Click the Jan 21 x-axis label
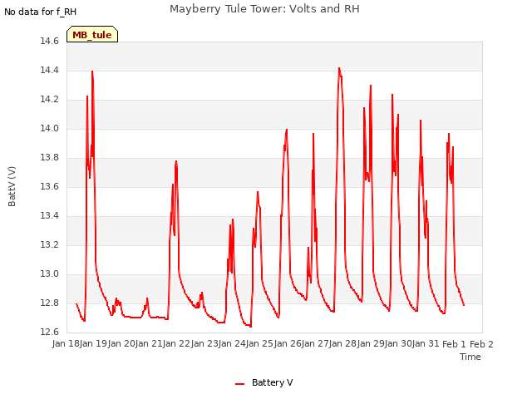This screenshot has height=399, width=532. [149, 344]
